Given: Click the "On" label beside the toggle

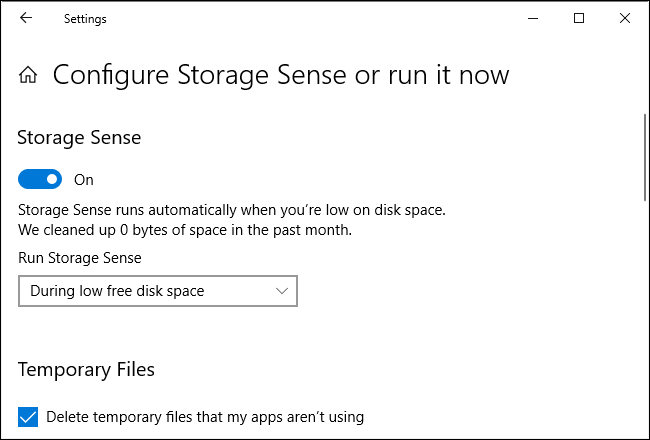Looking at the screenshot, I should 84,180.
